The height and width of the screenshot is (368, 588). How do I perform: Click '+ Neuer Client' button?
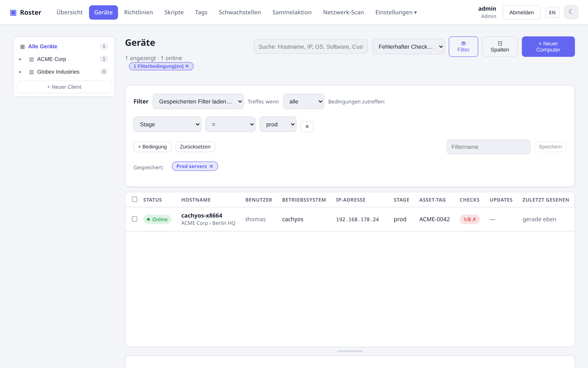(x=64, y=87)
